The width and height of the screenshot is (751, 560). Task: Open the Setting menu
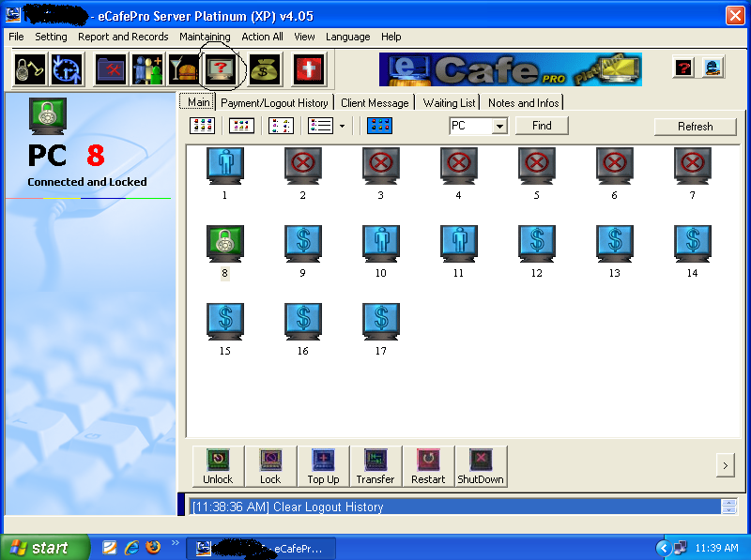click(51, 37)
